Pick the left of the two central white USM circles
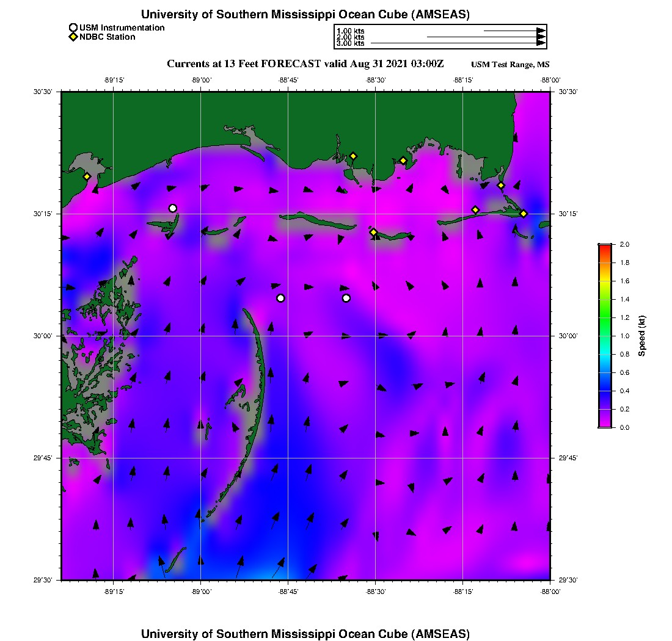Screen dimensions: 672x641 (x=281, y=298)
